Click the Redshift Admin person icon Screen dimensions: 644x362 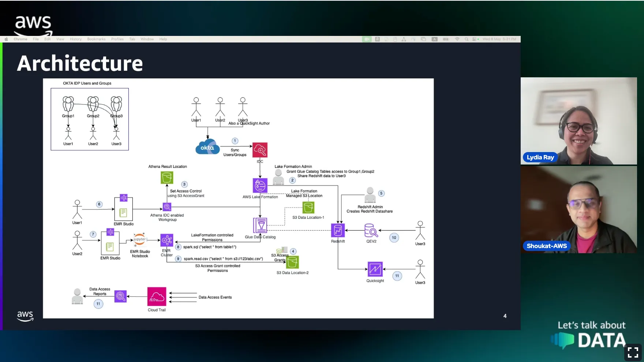pos(370,195)
